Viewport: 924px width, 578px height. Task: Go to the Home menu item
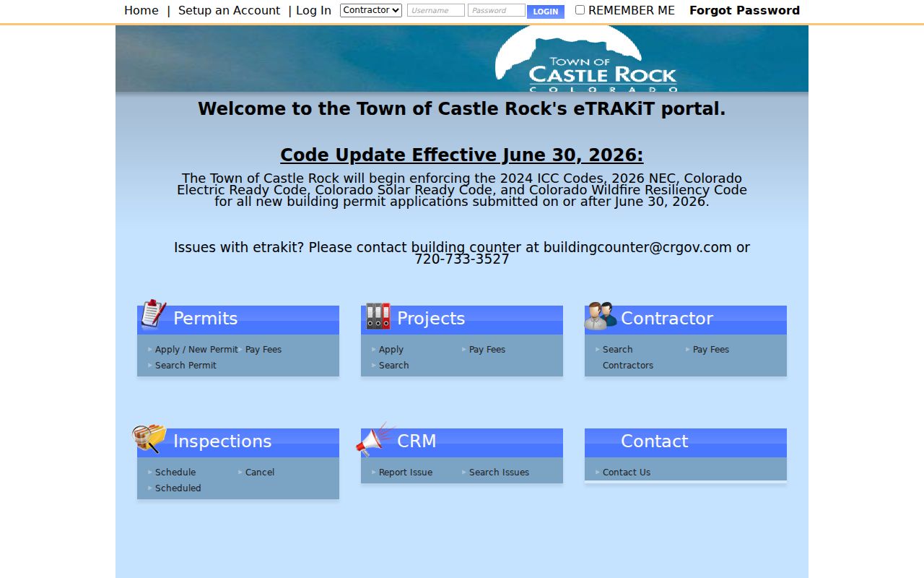click(141, 10)
